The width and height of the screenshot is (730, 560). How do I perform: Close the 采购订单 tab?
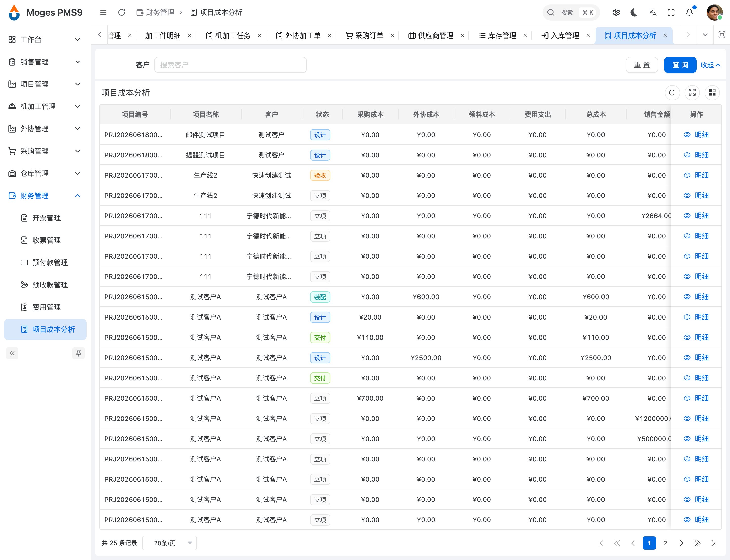393,35
